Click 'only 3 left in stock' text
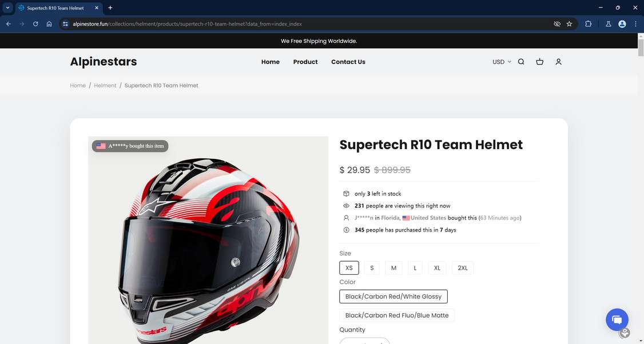 pyautogui.click(x=378, y=194)
